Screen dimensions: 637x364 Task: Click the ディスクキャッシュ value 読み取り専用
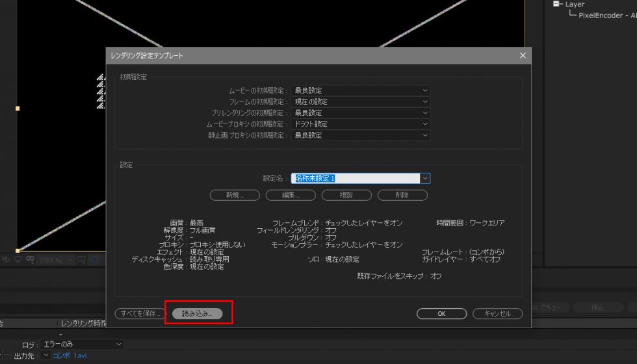pos(209,259)
